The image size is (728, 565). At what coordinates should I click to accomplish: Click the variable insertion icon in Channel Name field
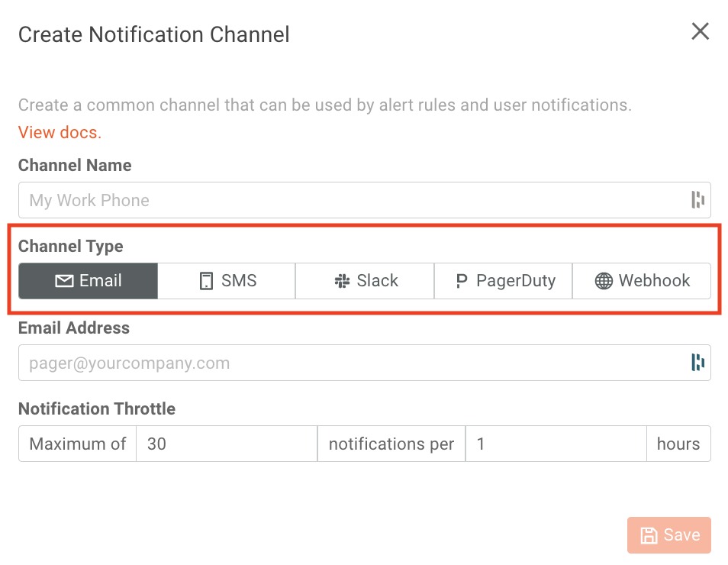[697, 200]
